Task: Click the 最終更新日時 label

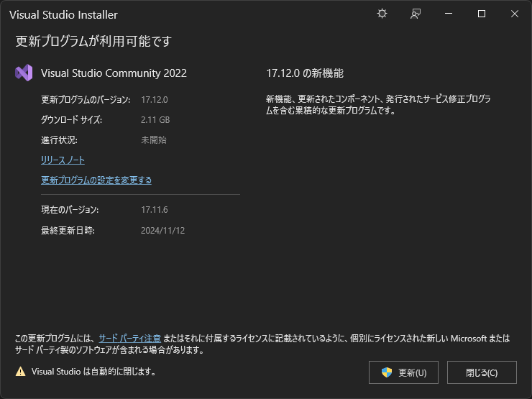Action: click(x=68, y=231)
